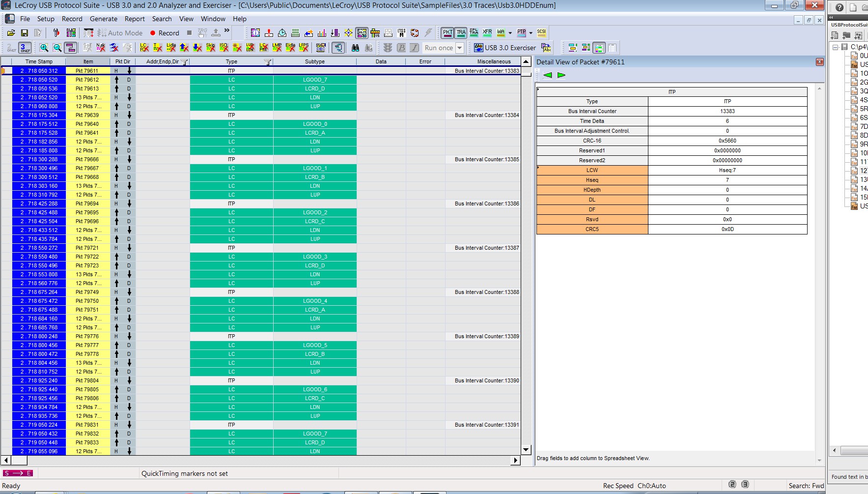Open the Setup menu
This screenshot has width=868, height=494.
click(x=46, y=19)
